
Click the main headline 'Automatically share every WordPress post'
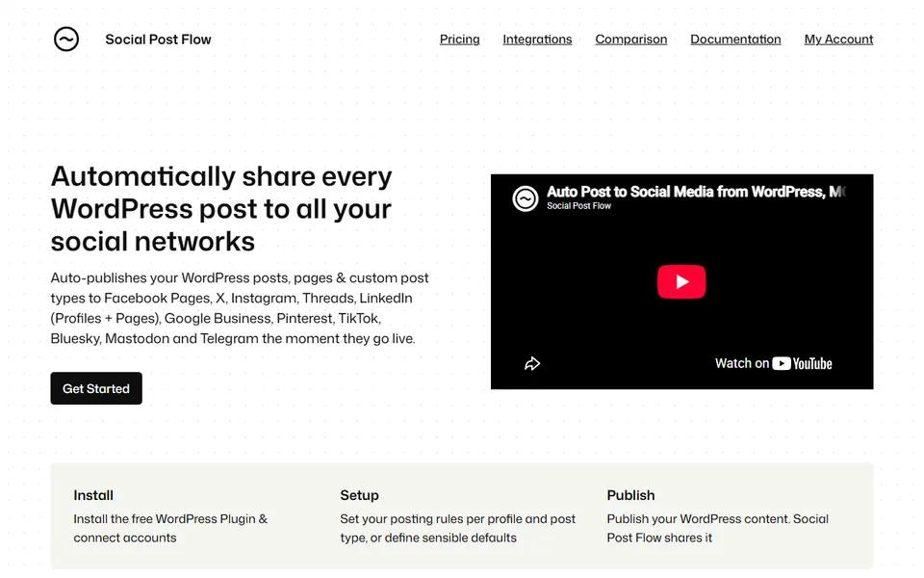click(221, 209)
